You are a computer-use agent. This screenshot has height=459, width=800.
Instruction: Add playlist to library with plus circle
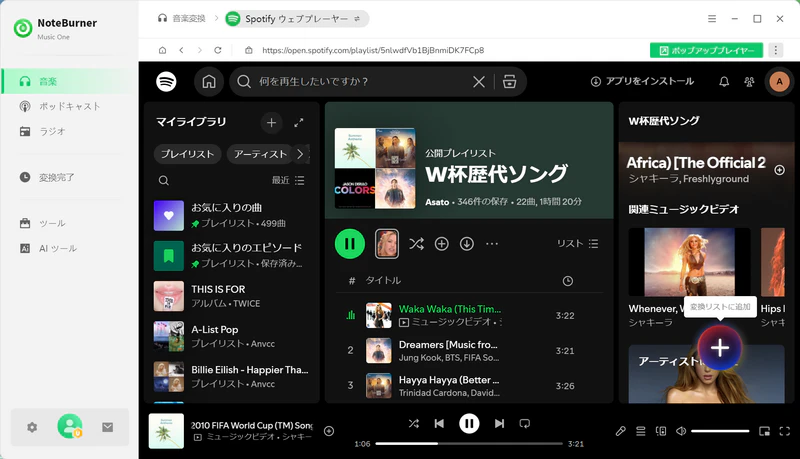tap(441, 244)
